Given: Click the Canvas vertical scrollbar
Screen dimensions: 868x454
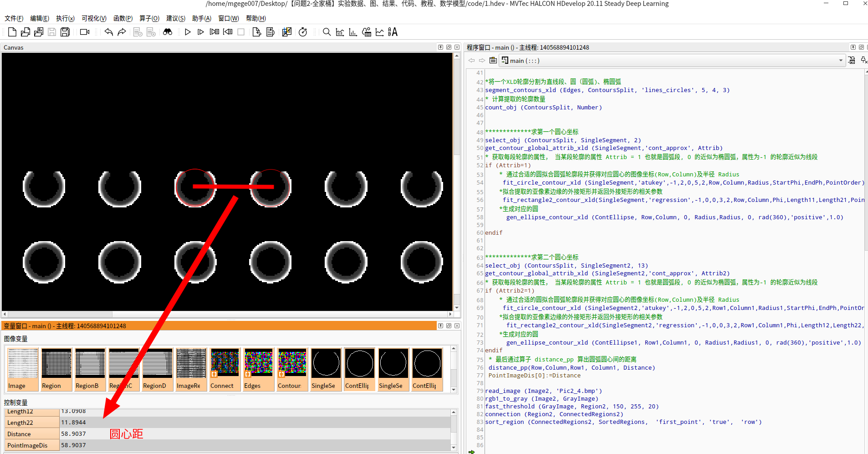Looking at the screenshot, I should click(x=456, y=181).
